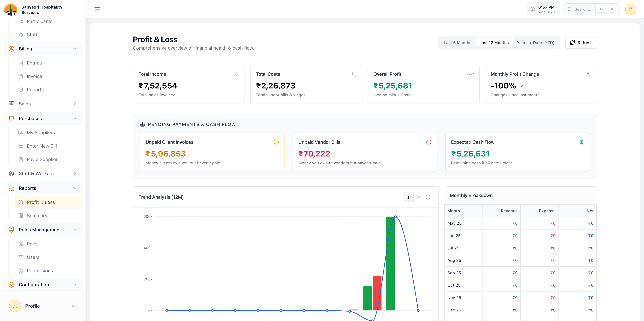
Task: Click the Search input field
Action: (x=591, y=9)
